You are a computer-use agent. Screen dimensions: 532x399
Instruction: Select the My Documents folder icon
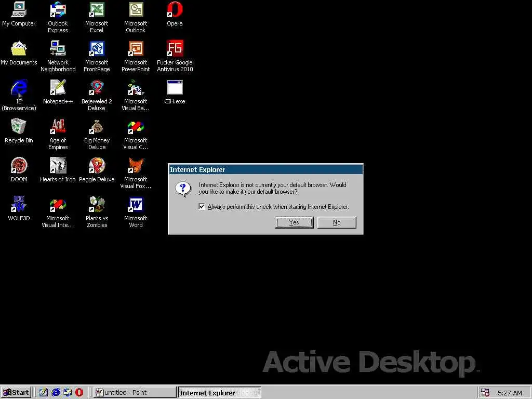19,48
